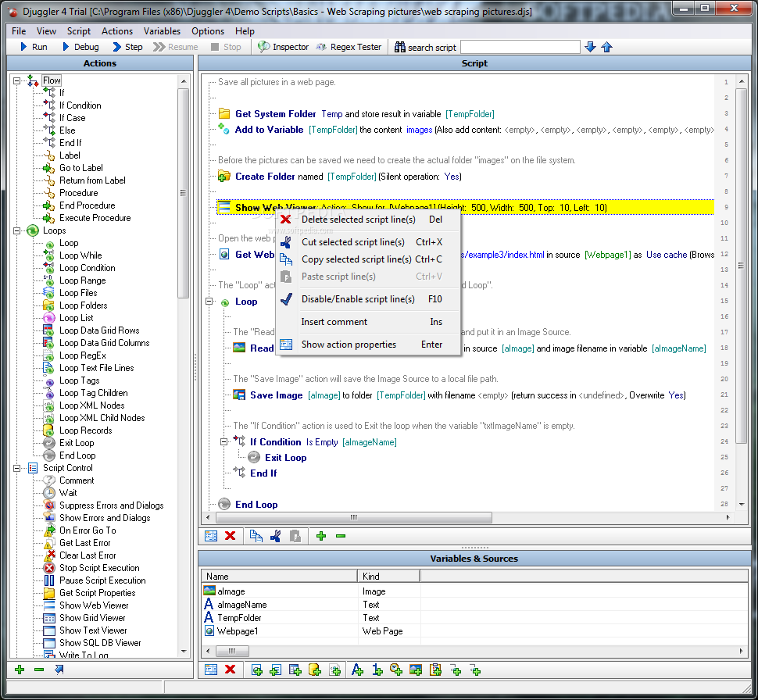758x700 pixels.
Task: Open the Script menu
Action: tap(78, 31)
